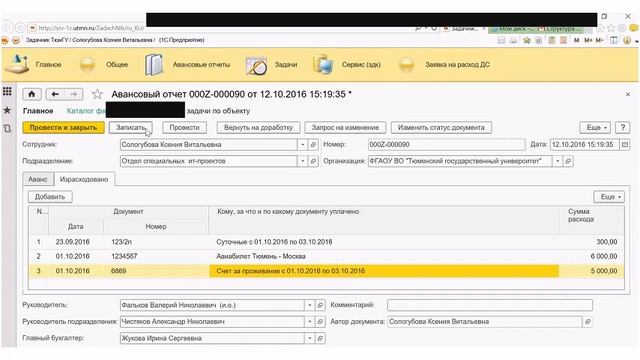Open the history icon in left sidebar
640x360 pixels.
tap(7, 128)
